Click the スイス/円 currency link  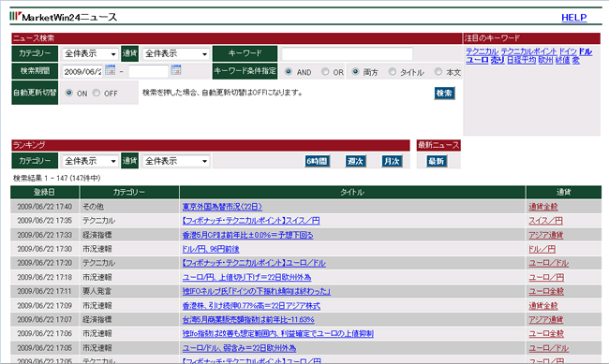tap(545, 221)
